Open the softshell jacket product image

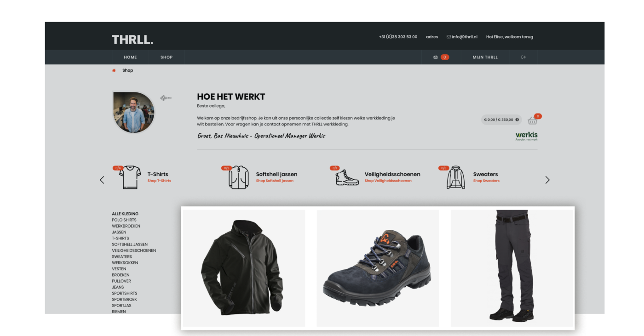[244, 268]
